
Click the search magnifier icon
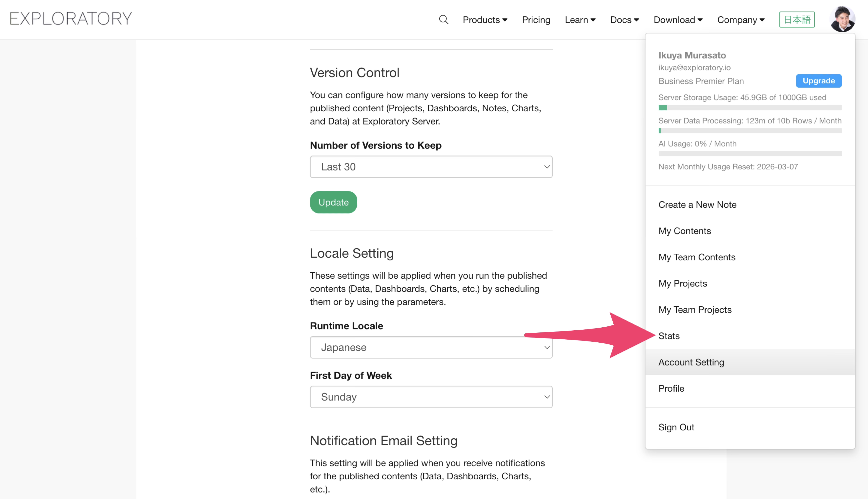coord(443,20)
